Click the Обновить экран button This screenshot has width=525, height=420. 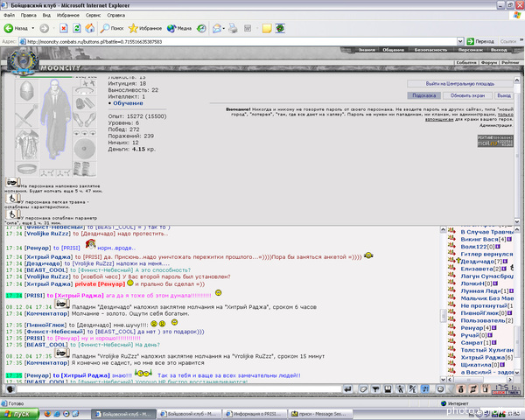[x=467, y=95]
